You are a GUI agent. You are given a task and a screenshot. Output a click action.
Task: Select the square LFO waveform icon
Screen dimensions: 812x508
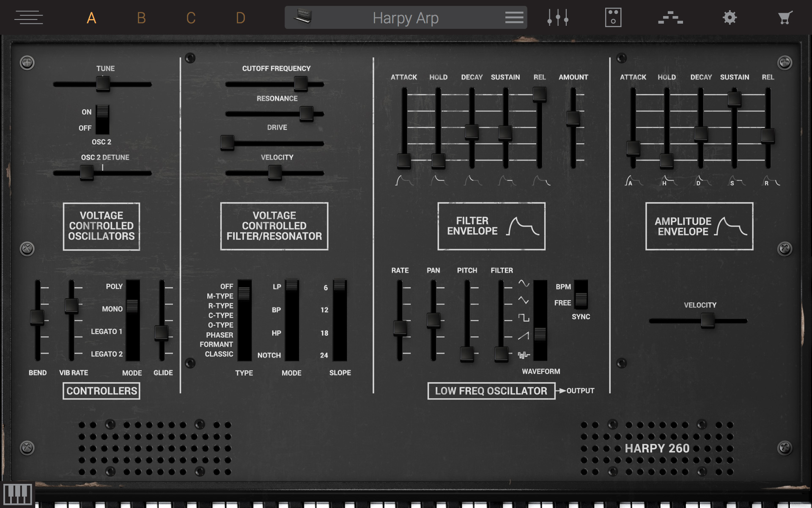click(x=524, y=317)
